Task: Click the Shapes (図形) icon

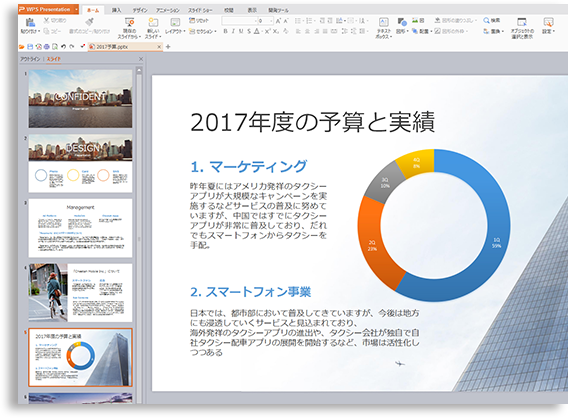Action: pyautogui.click(x=402, y=22)
